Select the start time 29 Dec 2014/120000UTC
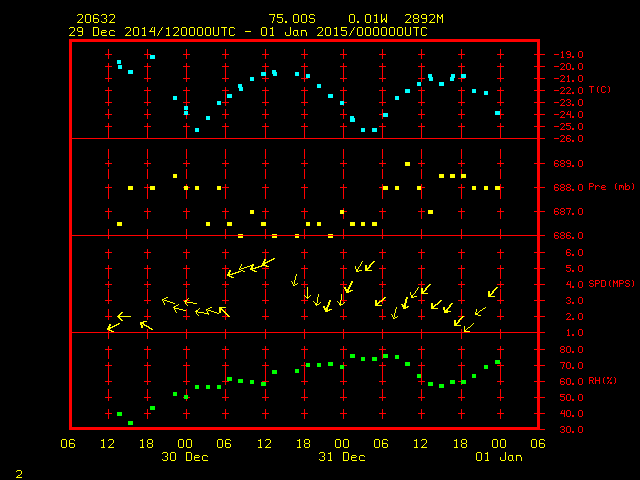The width and height of the screenshot is (640, 480). (152, 32)
